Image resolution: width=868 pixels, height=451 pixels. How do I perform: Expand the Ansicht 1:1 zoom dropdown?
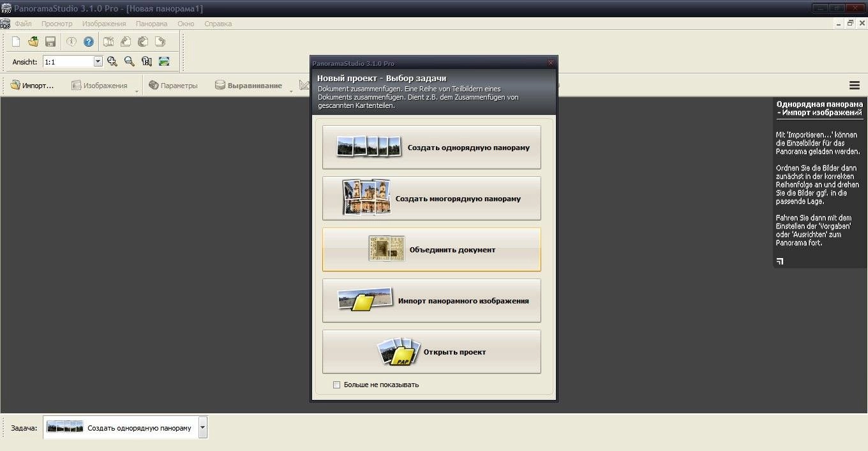click(x=98, y=61)
